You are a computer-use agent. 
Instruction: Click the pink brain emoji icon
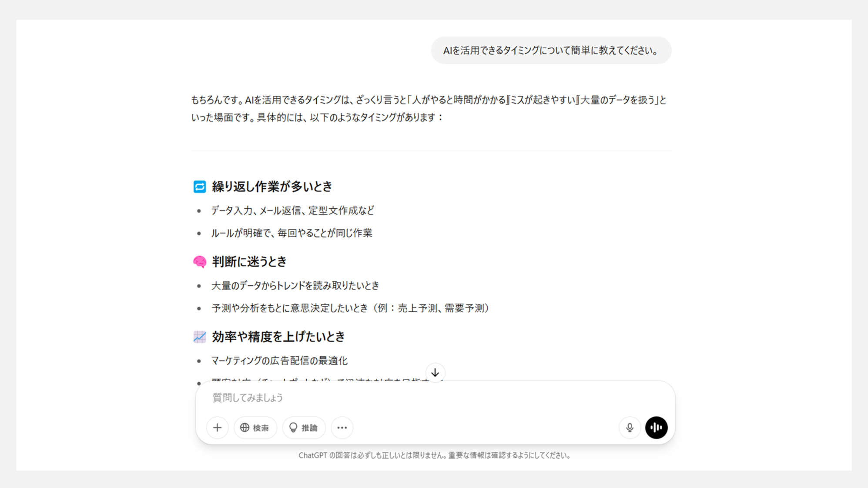200,262
